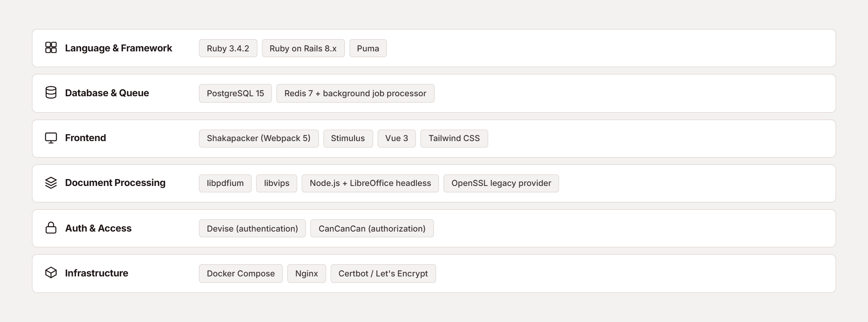Click the monitor icon next to Frontend
Image resolution: width=868 pixels, height=322 pixels.
tap(51, 138)
